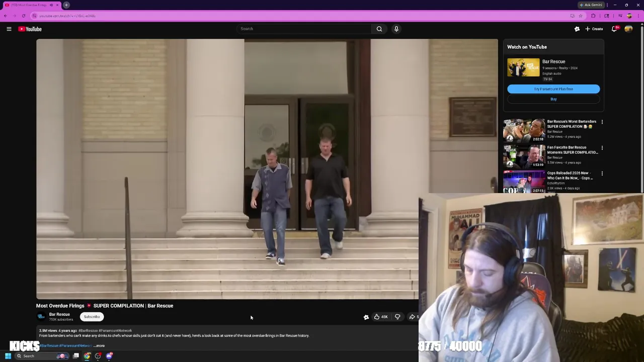Focus the YouTube search field
The image size is (644, 362).
pyautogui.click(x=304, y=29)
